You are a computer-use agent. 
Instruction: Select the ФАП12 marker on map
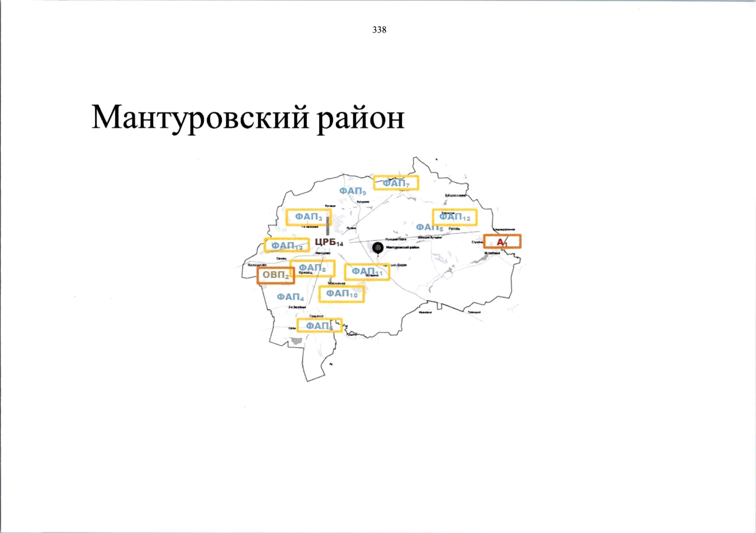tap(454, 217)
